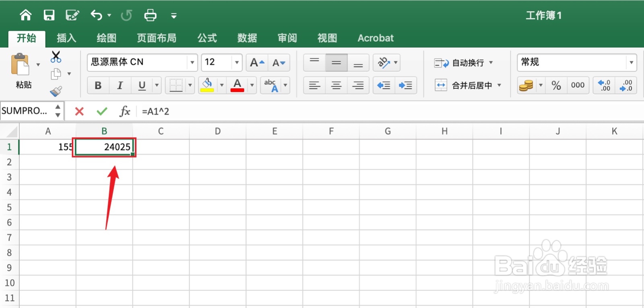Click 合并后居中 merge and center
The image size is (644, 308).
click(463, 85)
